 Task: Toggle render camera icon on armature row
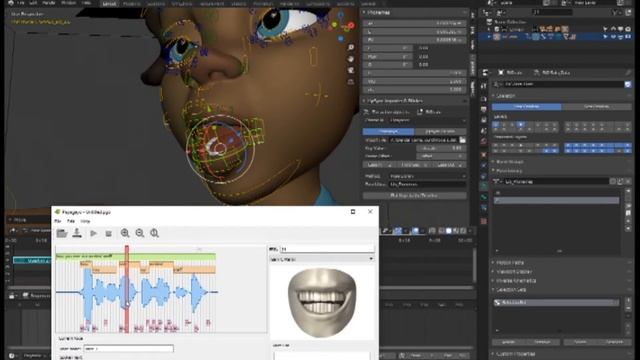tap(628, 37)
